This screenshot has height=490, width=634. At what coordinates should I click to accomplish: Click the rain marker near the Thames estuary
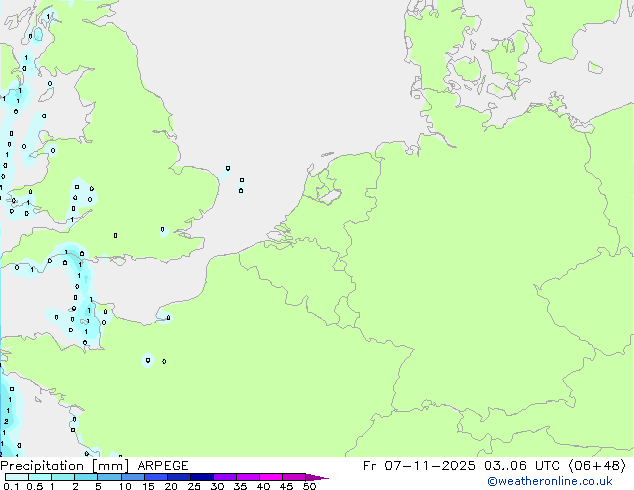(x=163, y=230)
